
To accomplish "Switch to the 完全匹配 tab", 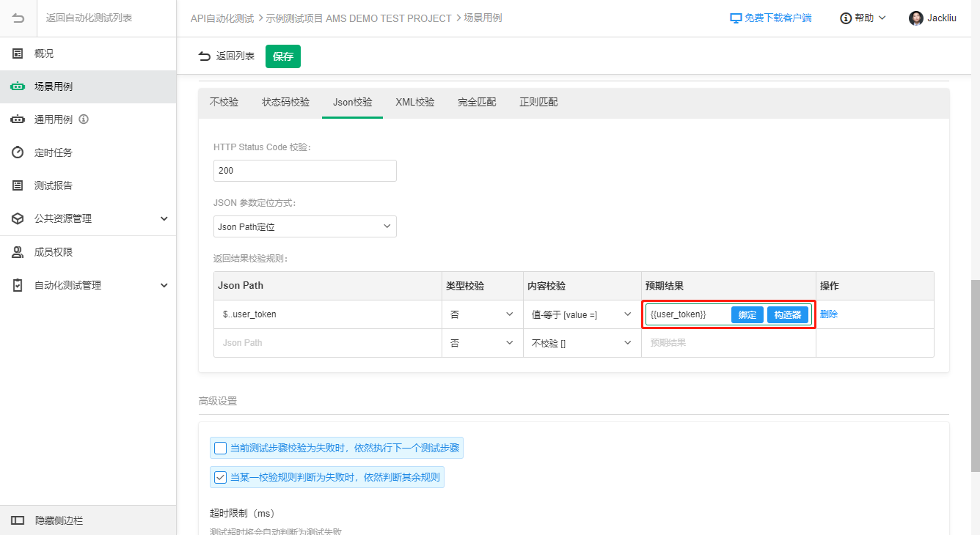I will pyautogui.click(x=477, y=103).
